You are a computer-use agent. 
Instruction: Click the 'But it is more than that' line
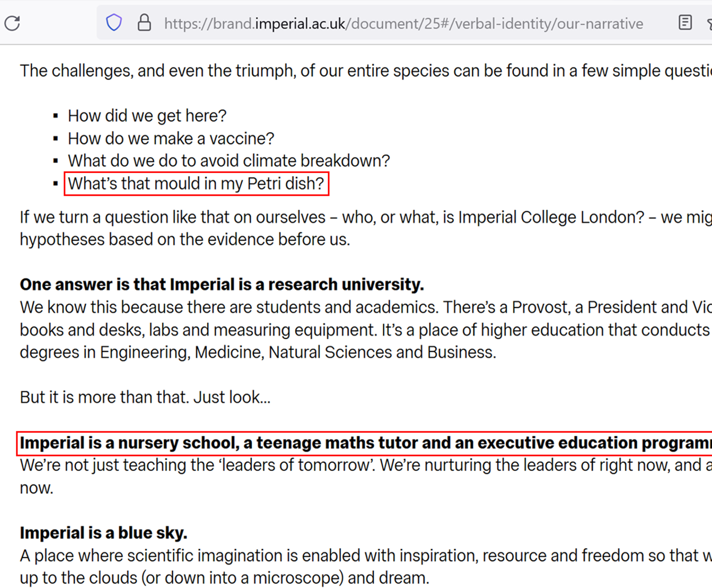(x=145, y=397)
